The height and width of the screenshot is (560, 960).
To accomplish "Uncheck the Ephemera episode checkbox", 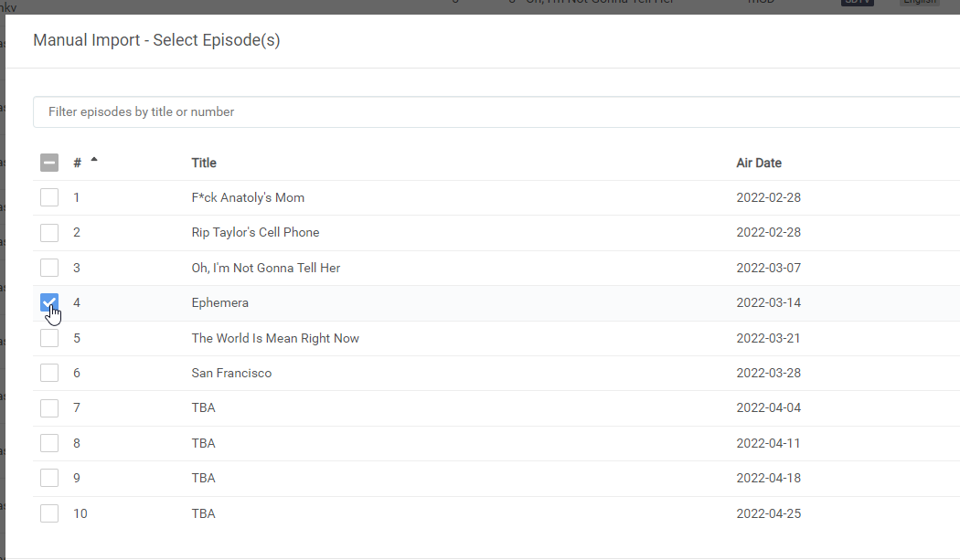I will pyautogui.click(x=49, y=302).
